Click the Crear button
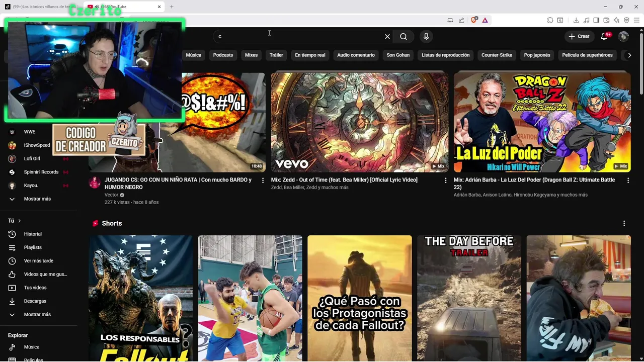Image resolution: width=644 pixels, height=362 pixels. coord(579,36)
